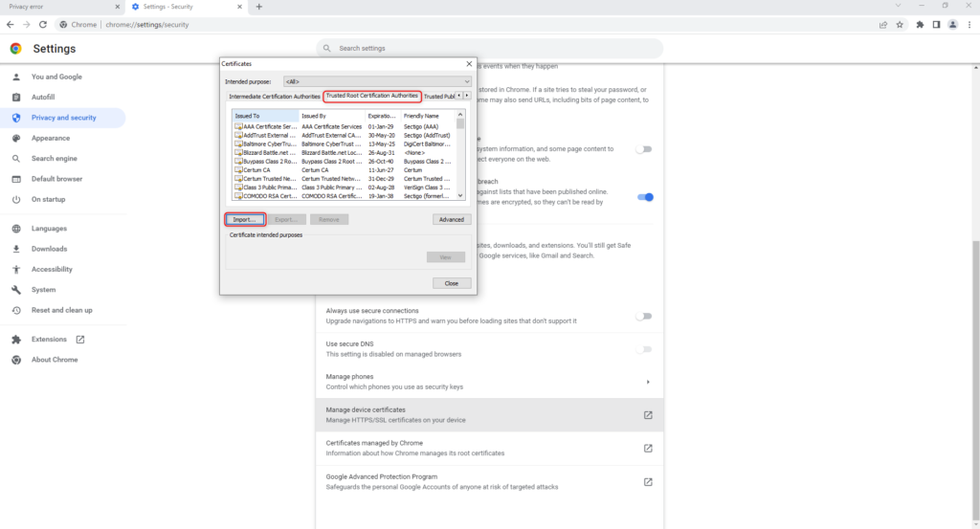The image size is (980, 529).
Task: Open Certificates managed by Chrome external link icon
Action: (648, 449)
